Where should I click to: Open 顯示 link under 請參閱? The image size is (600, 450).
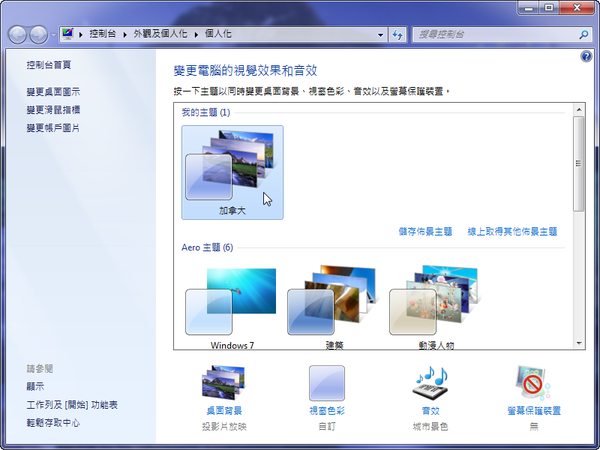click(x=35, y=386)
